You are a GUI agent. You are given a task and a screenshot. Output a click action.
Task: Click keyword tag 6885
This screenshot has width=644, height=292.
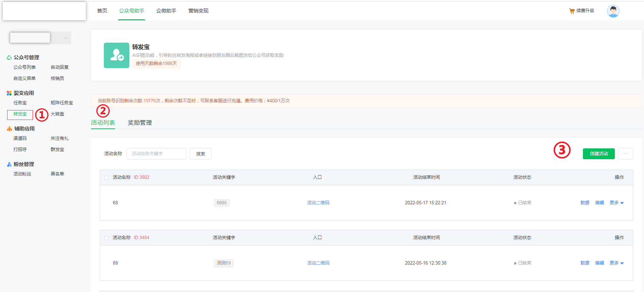(x=222, y=203)
